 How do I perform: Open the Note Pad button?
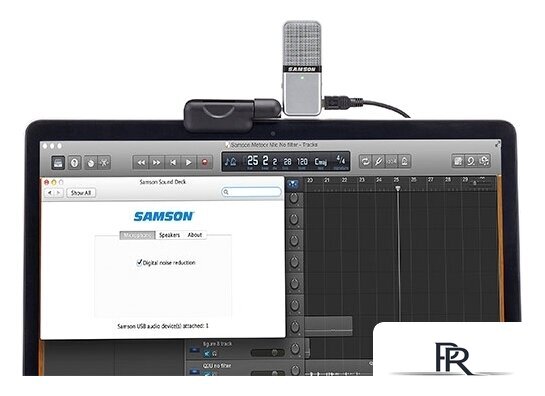pos(458,161)
